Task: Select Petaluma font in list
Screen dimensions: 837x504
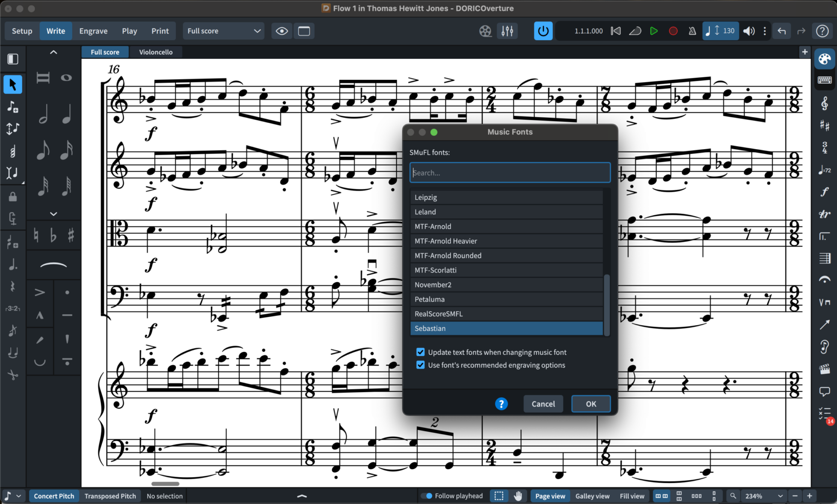Action: click(506, 299)
